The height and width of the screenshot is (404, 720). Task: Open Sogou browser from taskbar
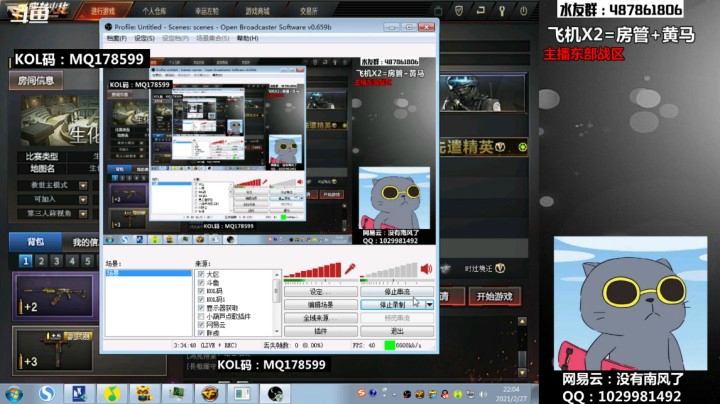[x=46, y=393]
